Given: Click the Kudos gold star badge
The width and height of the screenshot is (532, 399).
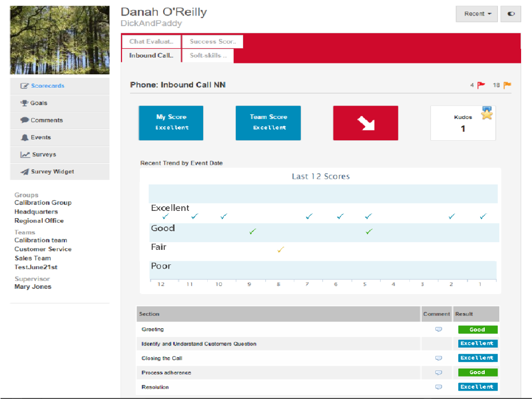Looking at the screenshot, I should [x=486, y=113].
